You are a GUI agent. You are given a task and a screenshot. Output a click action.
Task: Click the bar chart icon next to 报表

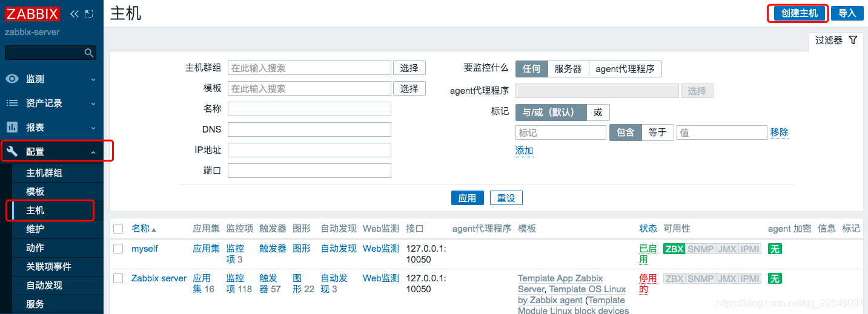[x=12, y=127]
